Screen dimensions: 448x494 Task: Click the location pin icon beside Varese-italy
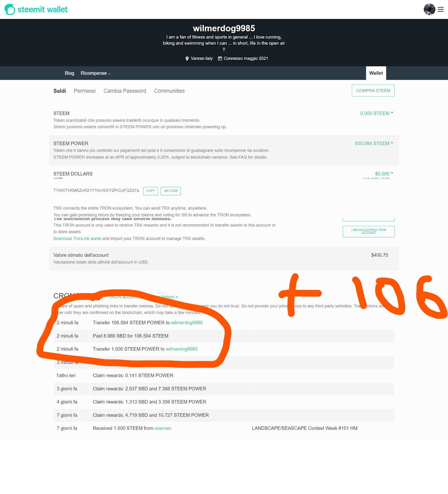point(187,58)
